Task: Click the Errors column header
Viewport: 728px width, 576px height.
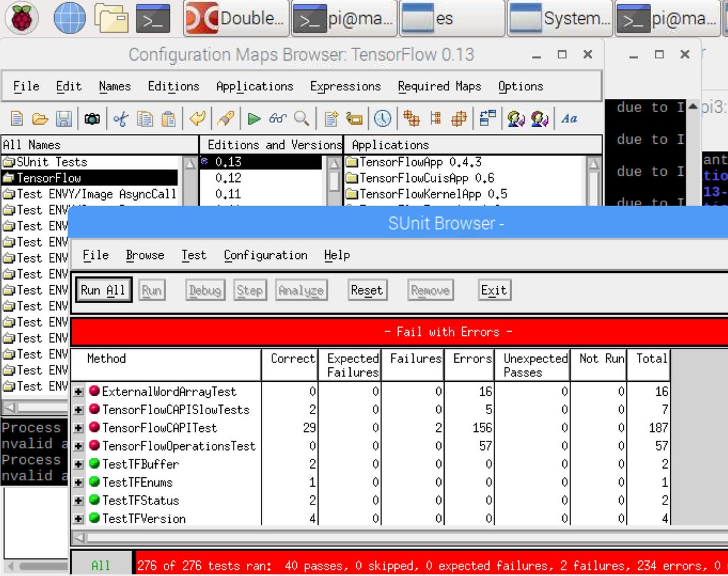Action: [x=470, y=364]
